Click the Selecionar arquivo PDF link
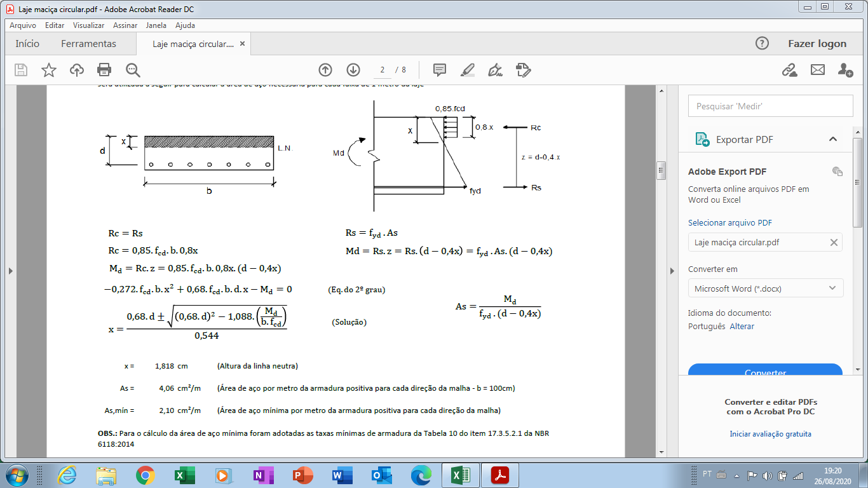The width and height of the screenshot is (868, 488). click(x=730, y=223)
